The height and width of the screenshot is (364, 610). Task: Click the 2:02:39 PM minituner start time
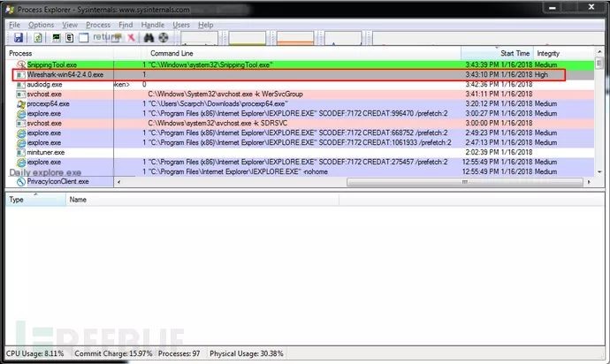(499, 153)
